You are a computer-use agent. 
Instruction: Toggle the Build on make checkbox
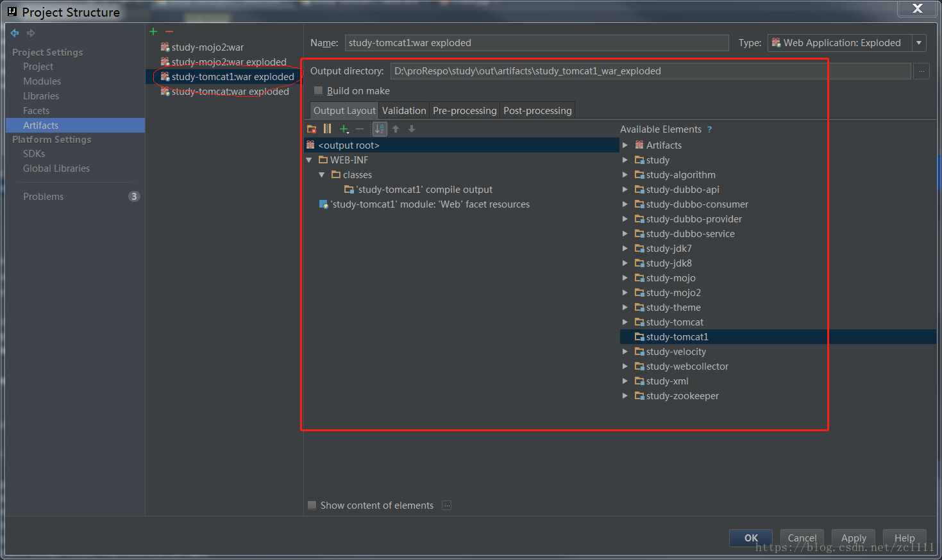point(318,91)
